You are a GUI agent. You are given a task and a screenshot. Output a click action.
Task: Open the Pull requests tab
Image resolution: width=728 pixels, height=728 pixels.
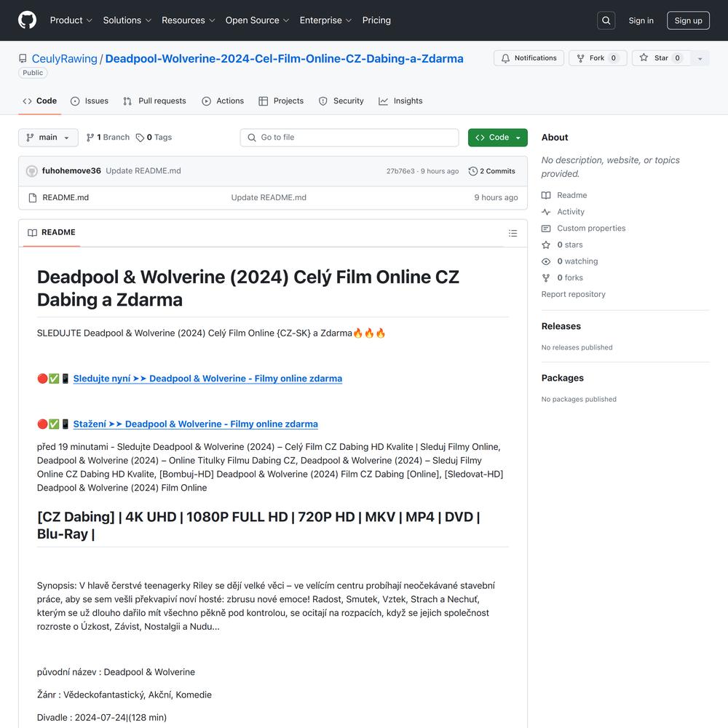tap(154, 101)
